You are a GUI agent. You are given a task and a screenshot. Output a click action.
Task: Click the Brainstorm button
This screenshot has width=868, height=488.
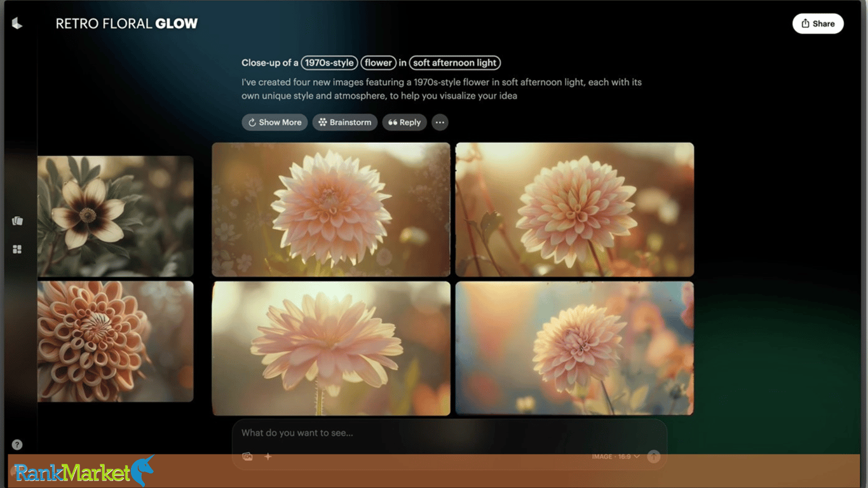345,122
